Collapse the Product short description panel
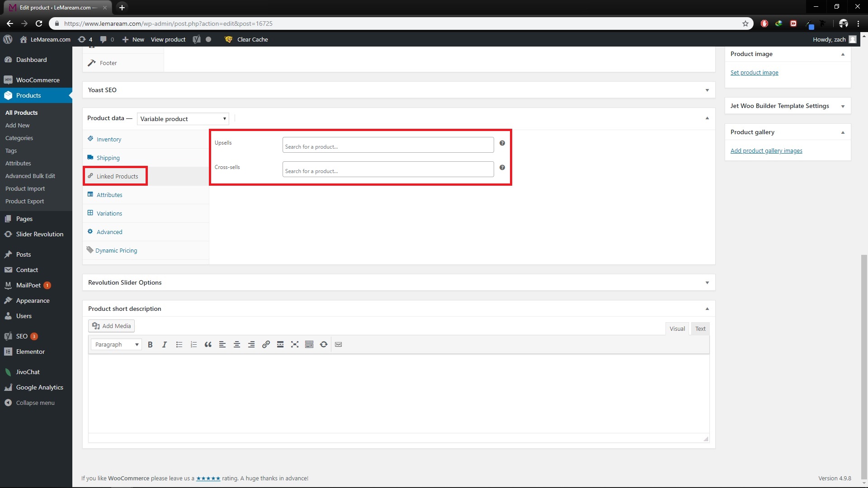This screenshot has width=868, height=488. 707,309
